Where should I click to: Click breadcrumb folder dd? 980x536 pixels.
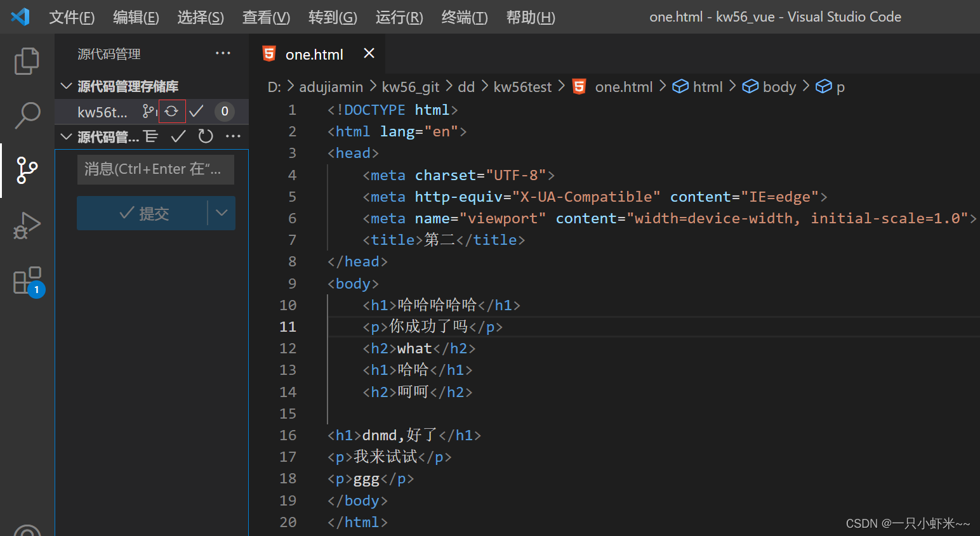[467, 87]
